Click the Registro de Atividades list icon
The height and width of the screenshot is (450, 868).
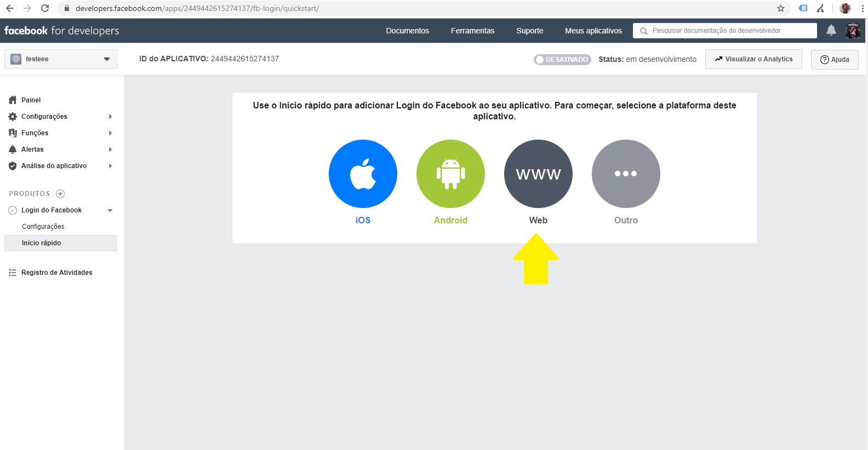(x=13, y=273)
